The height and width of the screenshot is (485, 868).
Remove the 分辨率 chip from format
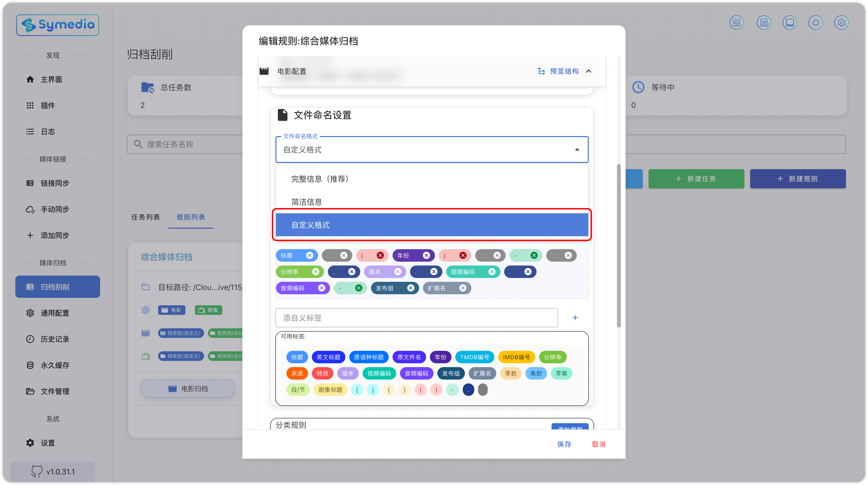point(315,272)
